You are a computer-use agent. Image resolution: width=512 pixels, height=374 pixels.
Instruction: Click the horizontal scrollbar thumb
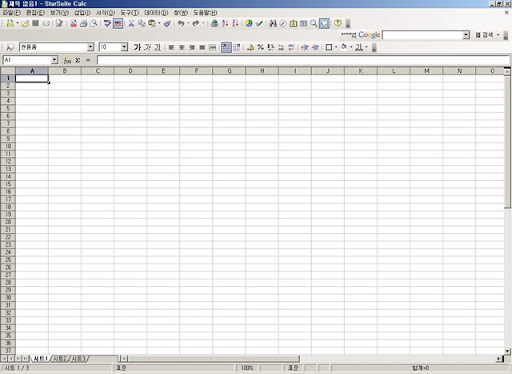(x=214, y=359)
